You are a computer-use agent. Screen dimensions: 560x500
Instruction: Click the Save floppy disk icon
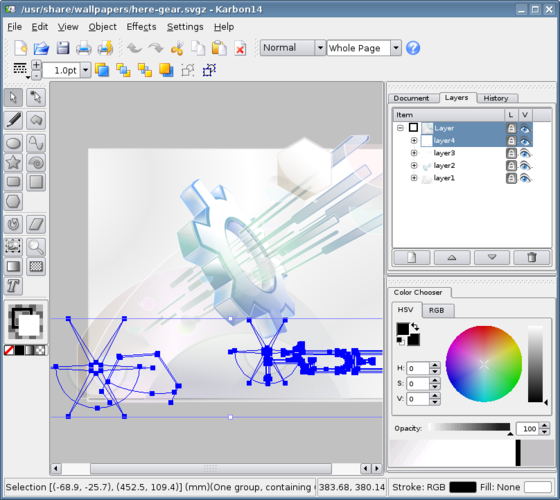[x=63, y=48]
